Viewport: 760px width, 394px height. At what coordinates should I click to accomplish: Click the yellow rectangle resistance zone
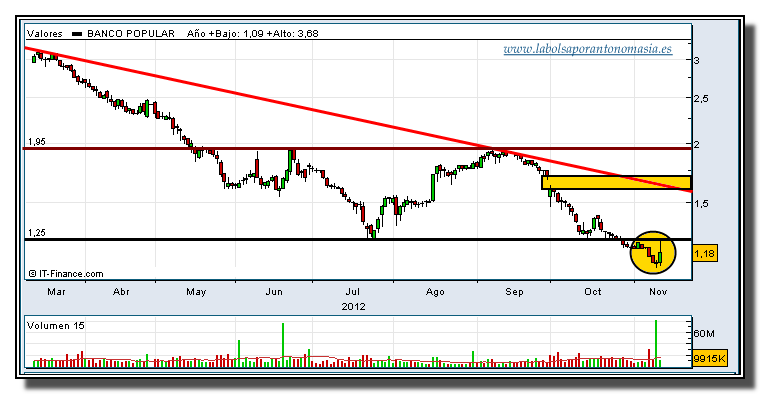pos(616,182)
